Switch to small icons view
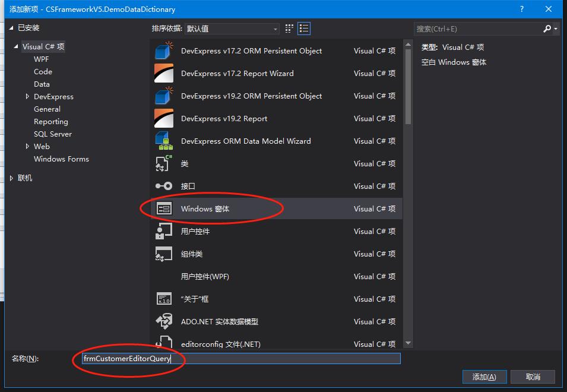567x392 pixels. click(289, 29)
